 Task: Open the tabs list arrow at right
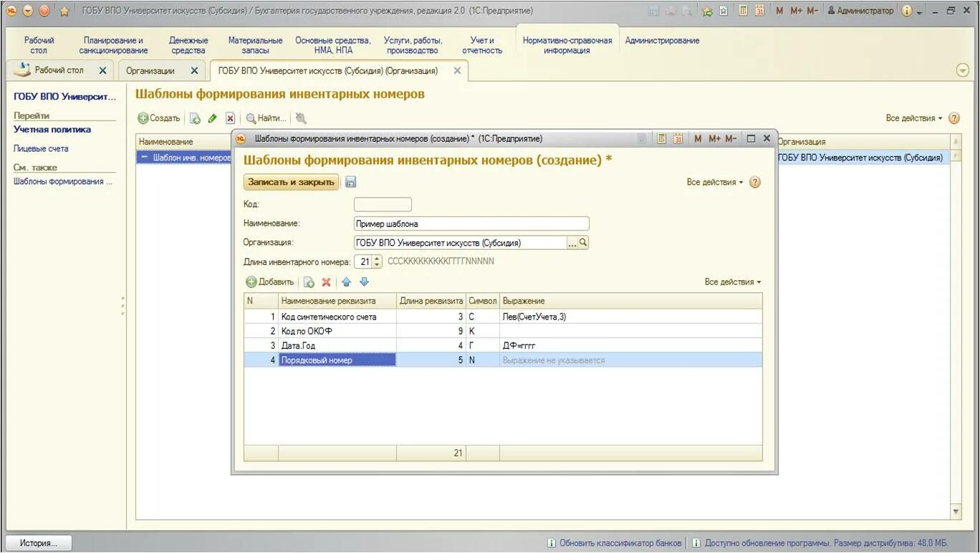click(962, 70)
